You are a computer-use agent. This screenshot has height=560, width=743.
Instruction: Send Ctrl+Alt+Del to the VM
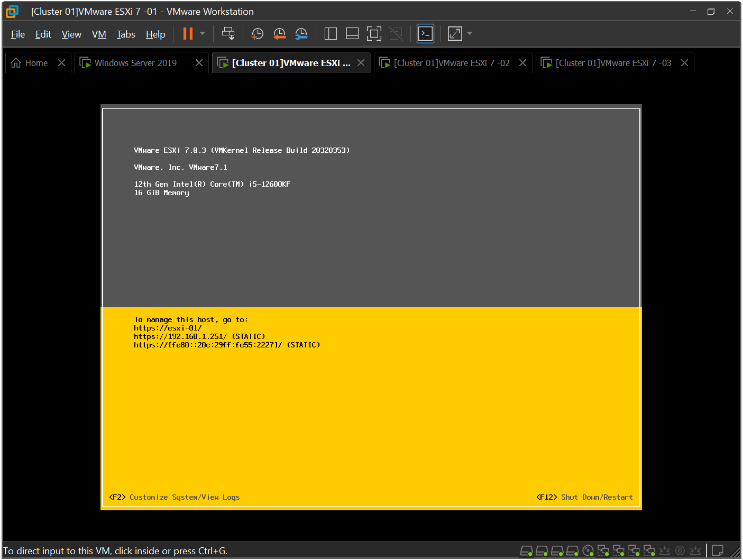(228, 34)
